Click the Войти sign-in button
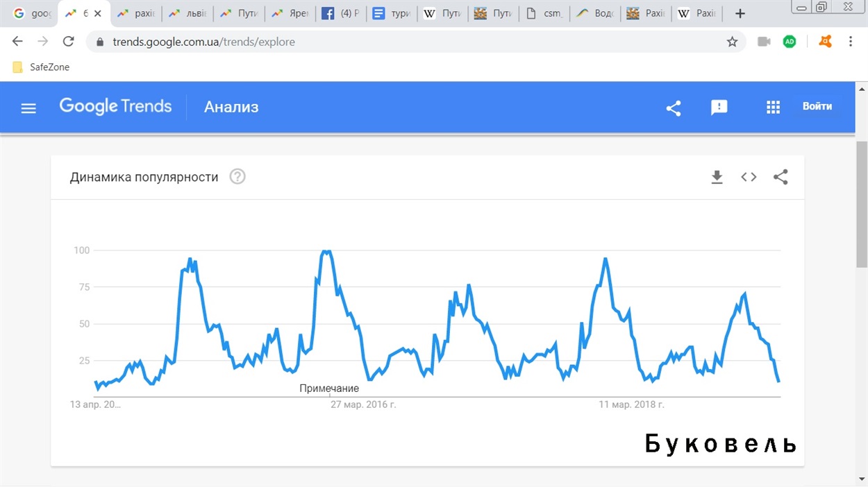 point(817,106)
